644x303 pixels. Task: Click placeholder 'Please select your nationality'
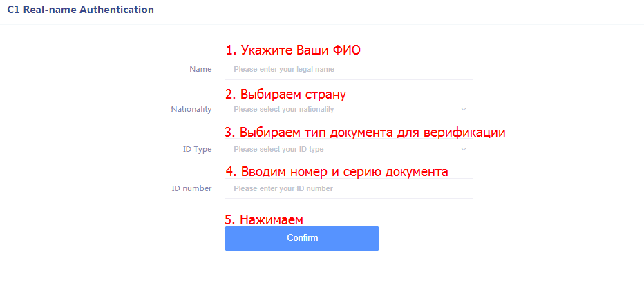tap(284, 109)
